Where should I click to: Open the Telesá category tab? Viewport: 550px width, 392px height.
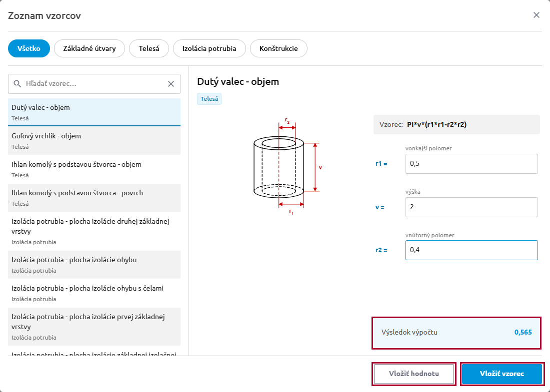pos(149,48)
